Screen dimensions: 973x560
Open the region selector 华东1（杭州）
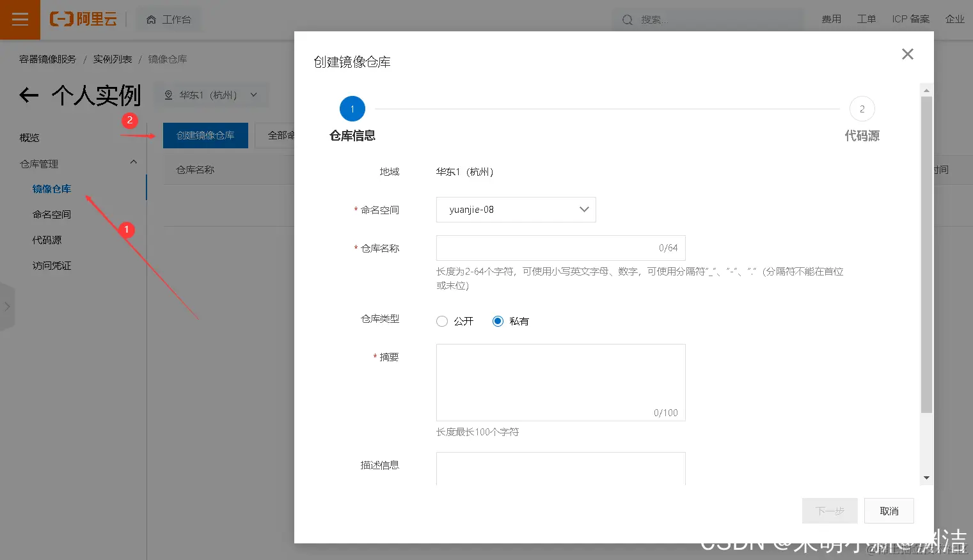[x=211, y=94]
